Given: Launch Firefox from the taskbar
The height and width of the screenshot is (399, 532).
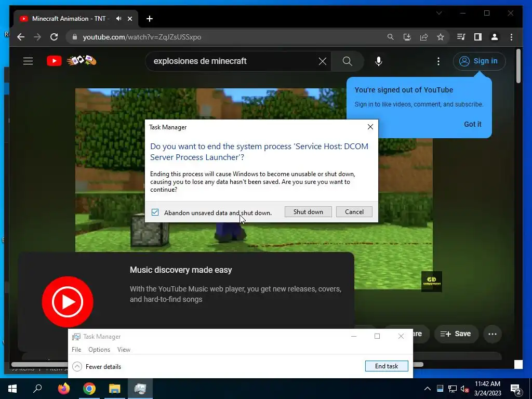Looking at the screenshot, I should pos(63,389).
